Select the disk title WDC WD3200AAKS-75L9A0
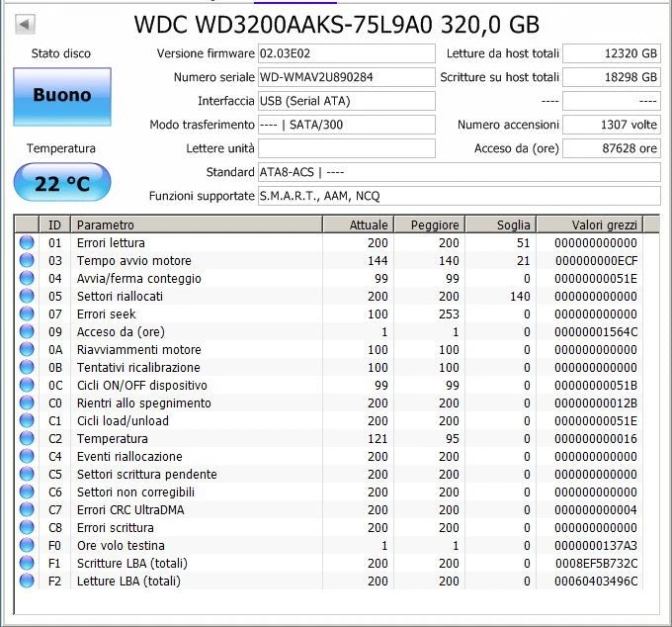Viewport: 672px width, 627px height. (x=283, y=24)
